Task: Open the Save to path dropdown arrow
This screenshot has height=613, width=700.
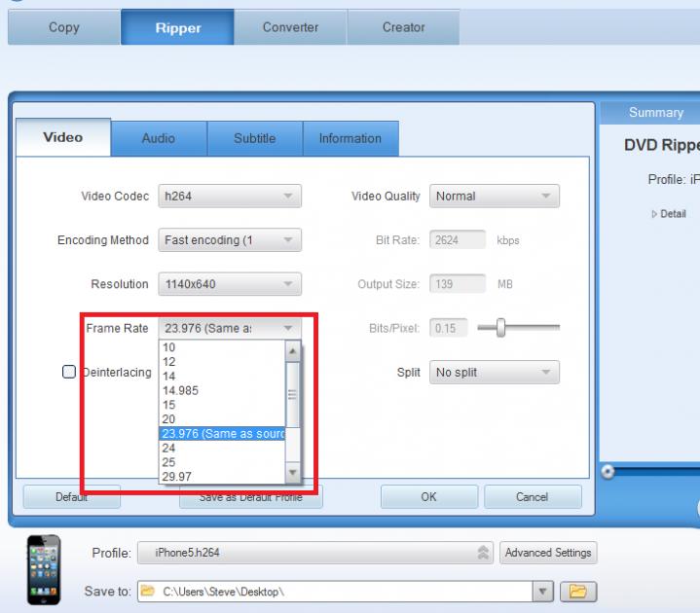Action: tap(543, 592)
